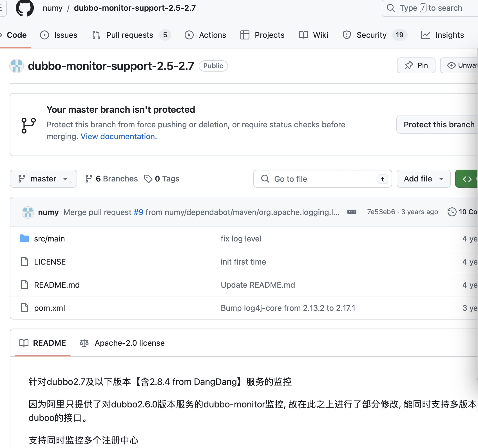
Task: Click the Security count badge 19
Action: [400, 35]
